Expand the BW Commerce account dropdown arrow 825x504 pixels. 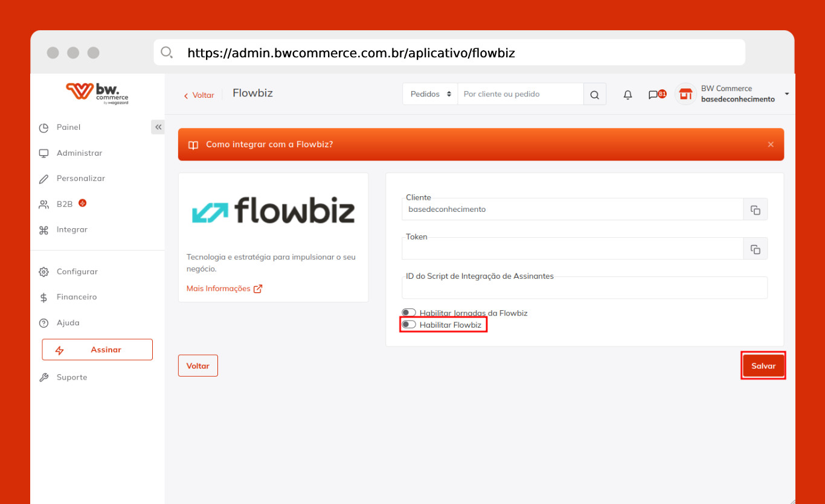[787, 94]
